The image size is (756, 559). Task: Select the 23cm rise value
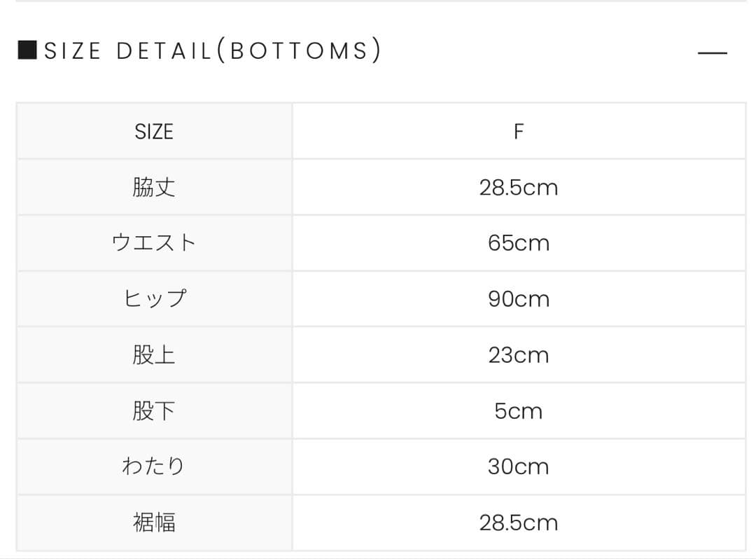point(519,355)
